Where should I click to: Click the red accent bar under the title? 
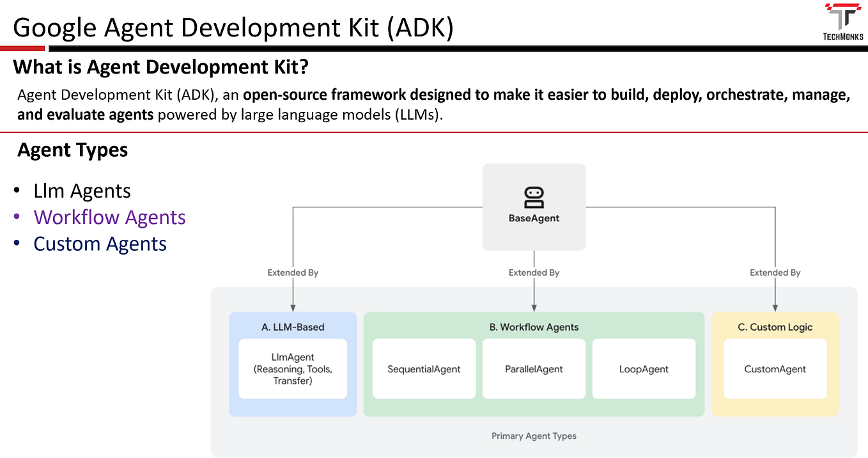tap(22, 48)
